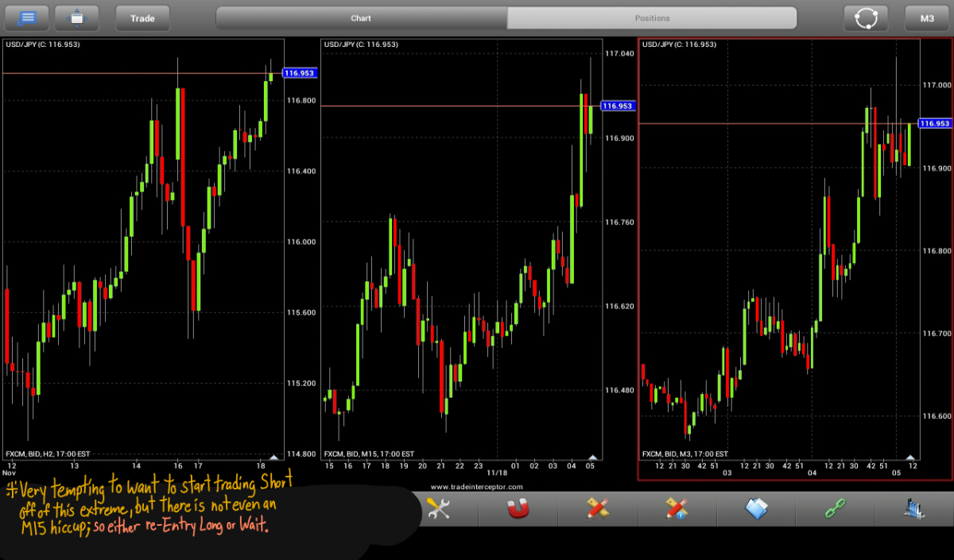Open the blue folder templates icon

pos(757,508)
